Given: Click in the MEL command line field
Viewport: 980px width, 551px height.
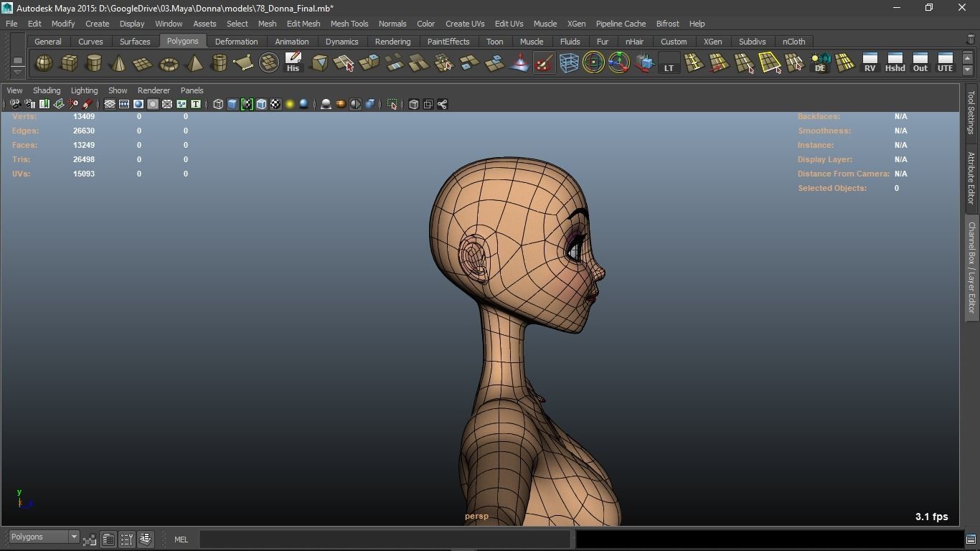Looking at the screenshot, I should pyautogui.click(x=385, y=540).
